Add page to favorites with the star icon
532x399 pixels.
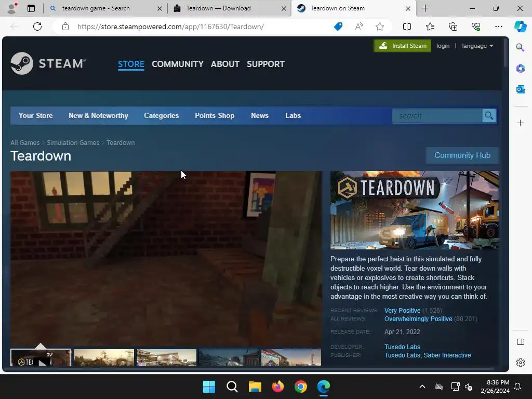pos(380,26)
